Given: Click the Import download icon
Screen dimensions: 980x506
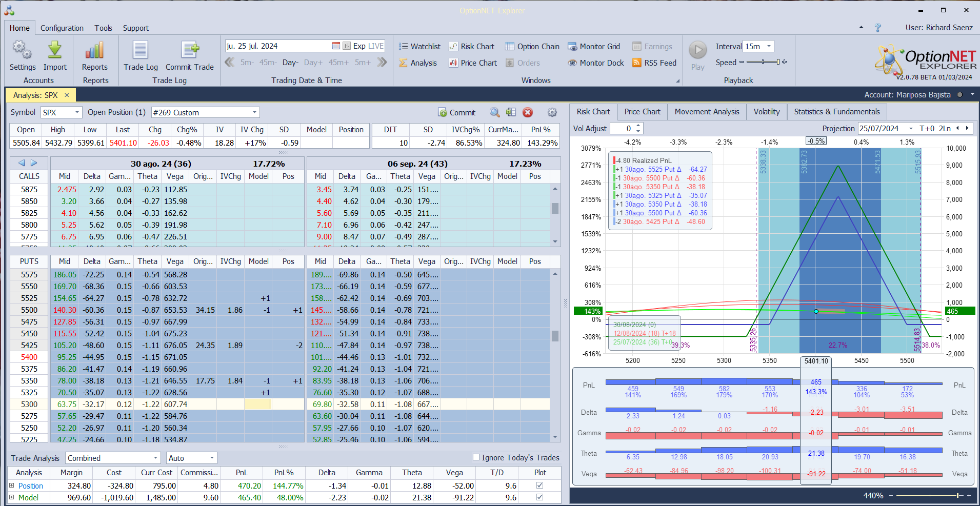Looking at the screenshot, I should [x=55, y=50].
